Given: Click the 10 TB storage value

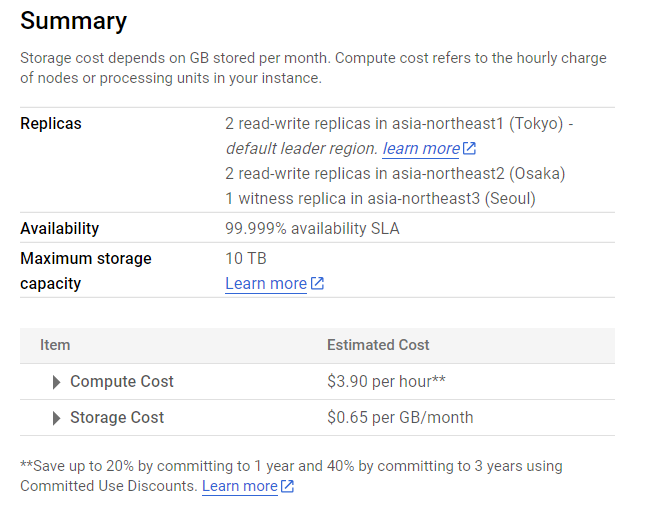Looking at the screenshot, I should click(246, 259).
